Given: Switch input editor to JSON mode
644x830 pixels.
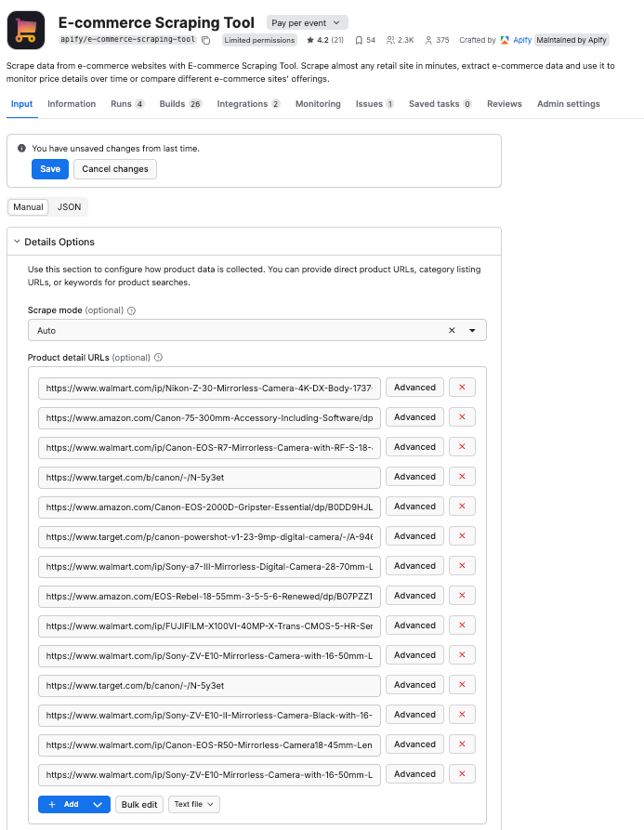Looking at the screenshot, I should (69, 206).
